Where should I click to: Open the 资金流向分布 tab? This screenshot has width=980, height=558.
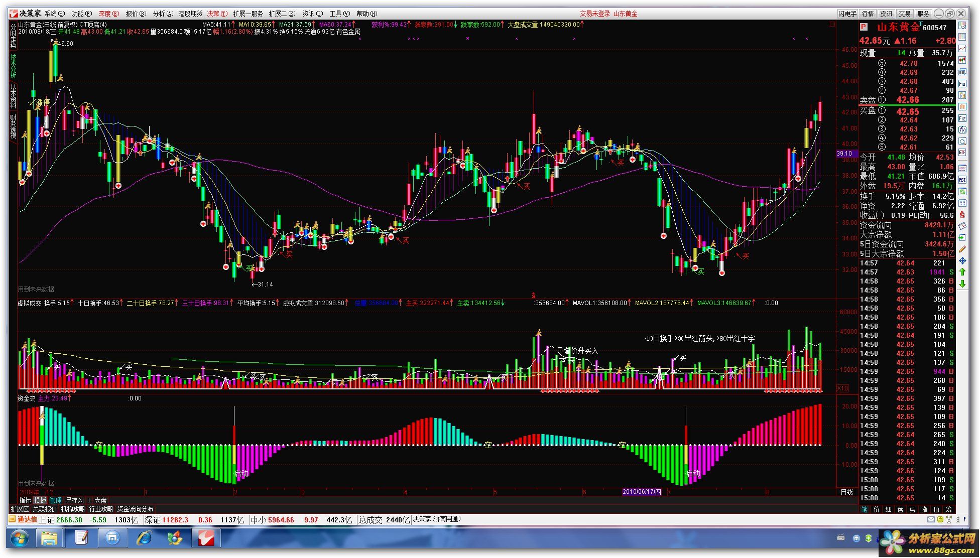[135, 509]
